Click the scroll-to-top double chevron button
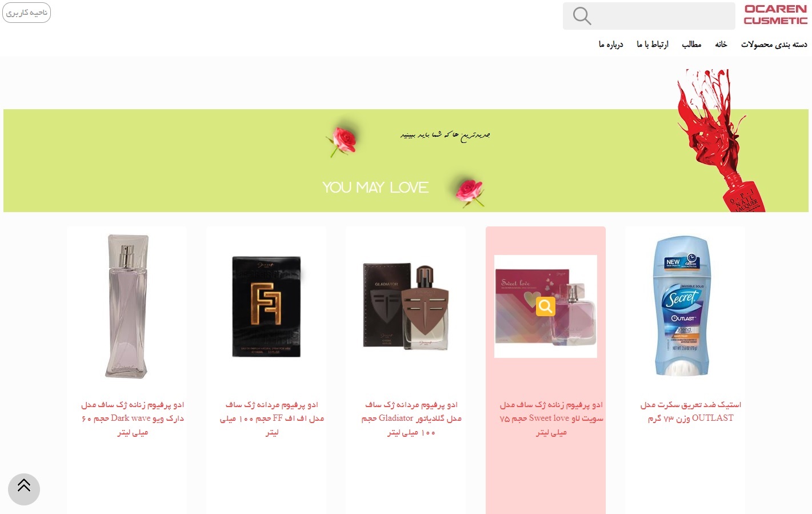 point(24,489)
